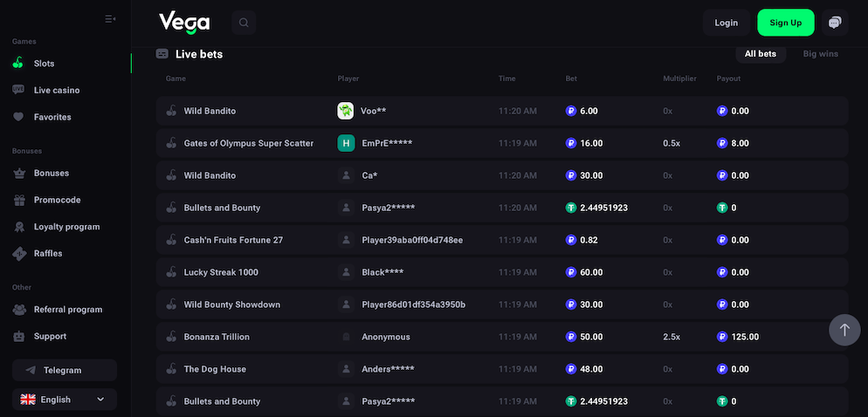Viewport: 868px width, 417px height.
Task: Go to Favorites section
Action: pyautogui.click(x=52, y=117)
